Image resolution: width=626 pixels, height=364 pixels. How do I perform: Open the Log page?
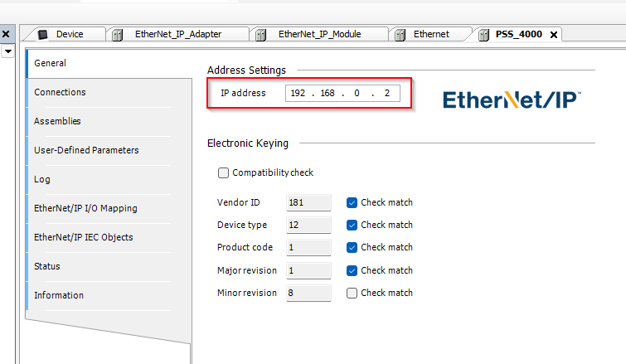tap(109, 180)
